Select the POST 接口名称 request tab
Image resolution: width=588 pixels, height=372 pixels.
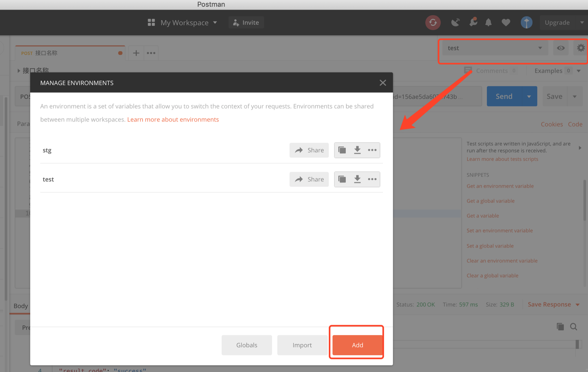pos(70,53)
